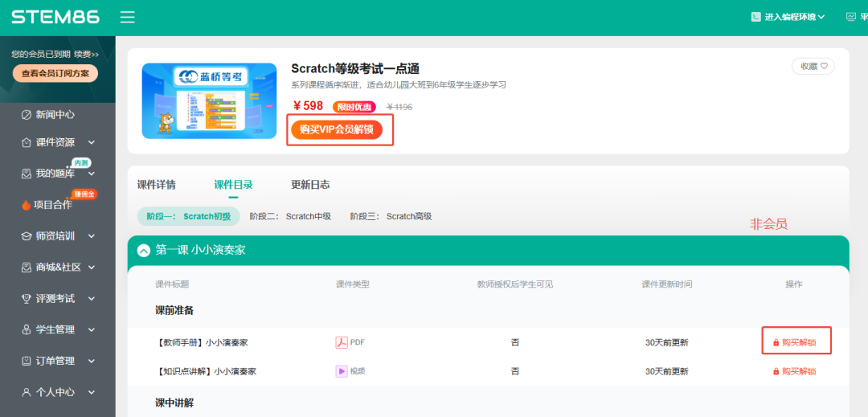This screenshot has width=868, height=417.
Task: Select 阶段二: Scratch中级
Action: pyautogui.click(x=290, y=216)
